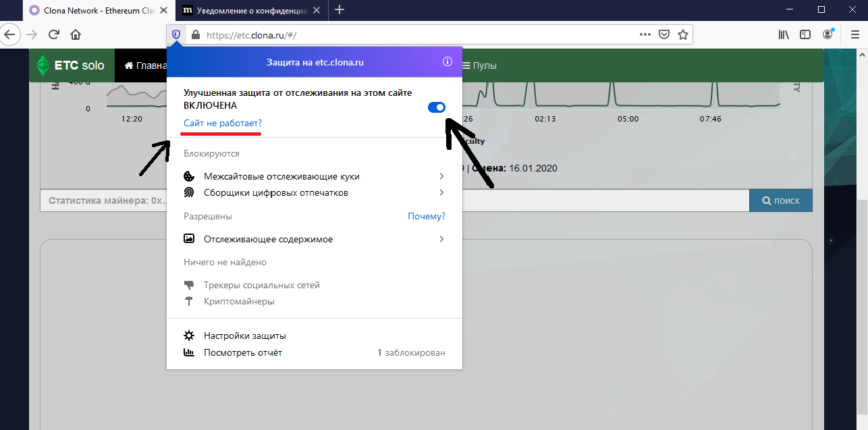Click the Почему? link

[426, 217]
